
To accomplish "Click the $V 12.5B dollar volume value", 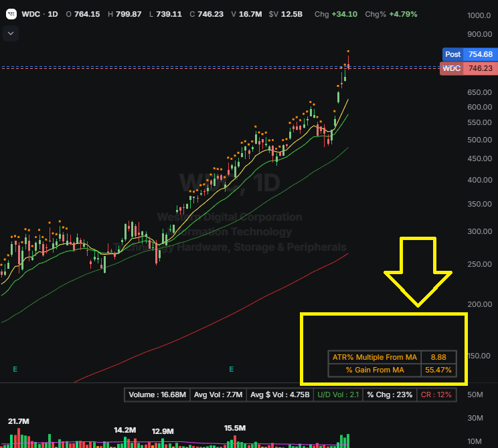I will (286, 14).
